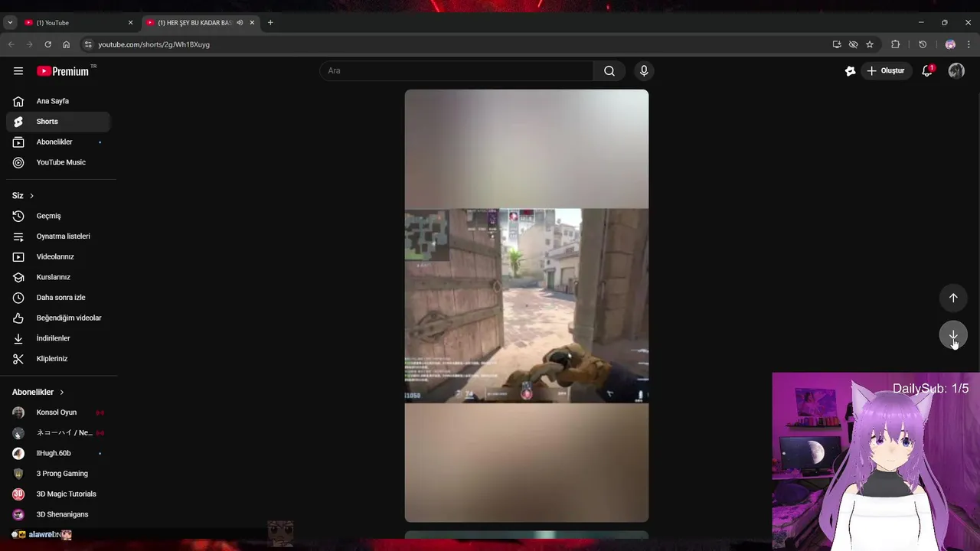Close the (1) YouTube tab
This screenshot has width=980, height=551.
130,23
